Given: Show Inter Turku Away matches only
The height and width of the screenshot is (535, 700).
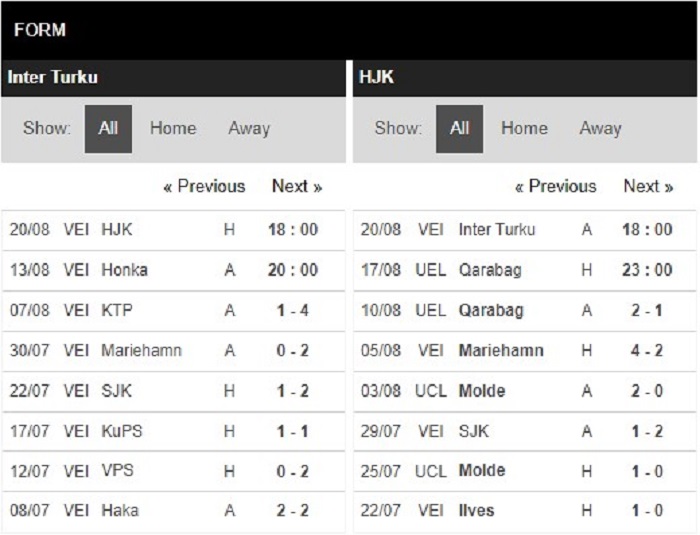Looking at the screenshot, I should point(249,129).
